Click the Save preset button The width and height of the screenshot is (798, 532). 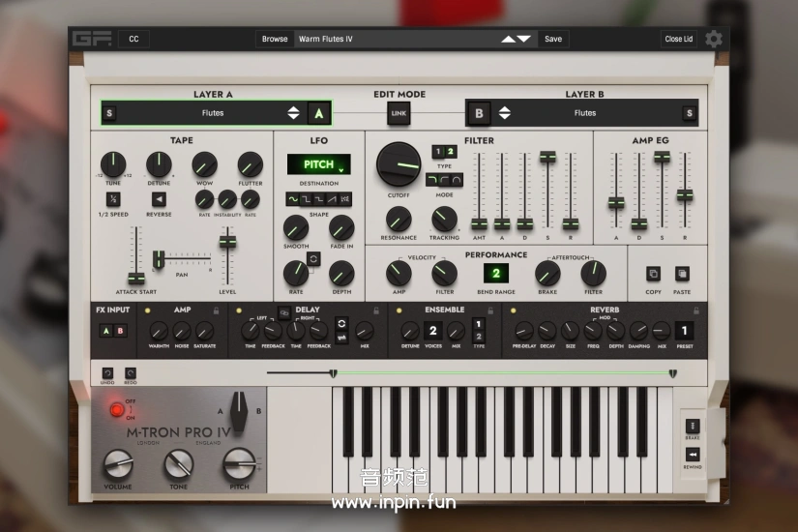coord(553,39)
